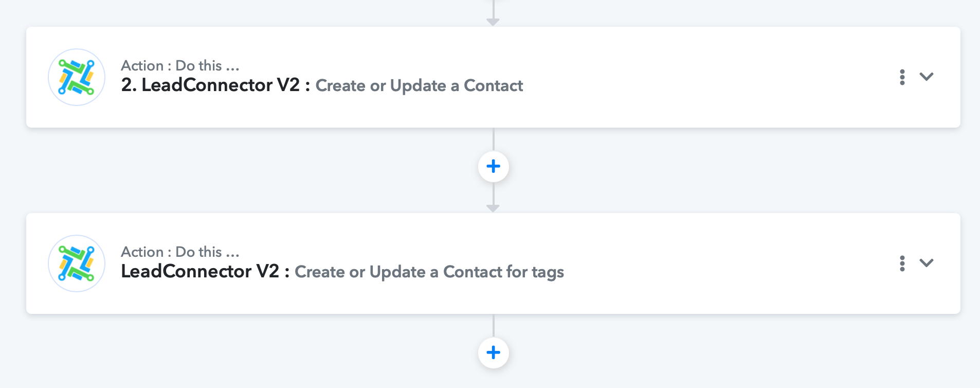This screenshot has width=980, height=388.
Task: Click the LeadConnector logo on the tags step
Action: [x=77, y=263]
